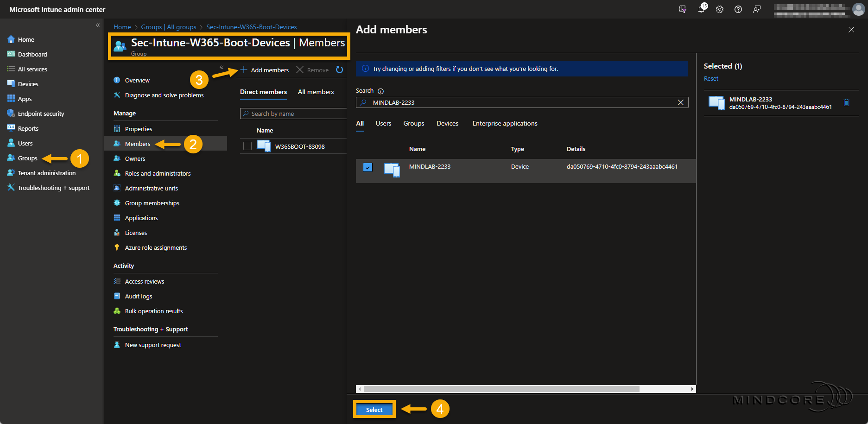Viewport: 868px width, 424px height.
Task: Click the Search info icon
Action: point(380,91)
